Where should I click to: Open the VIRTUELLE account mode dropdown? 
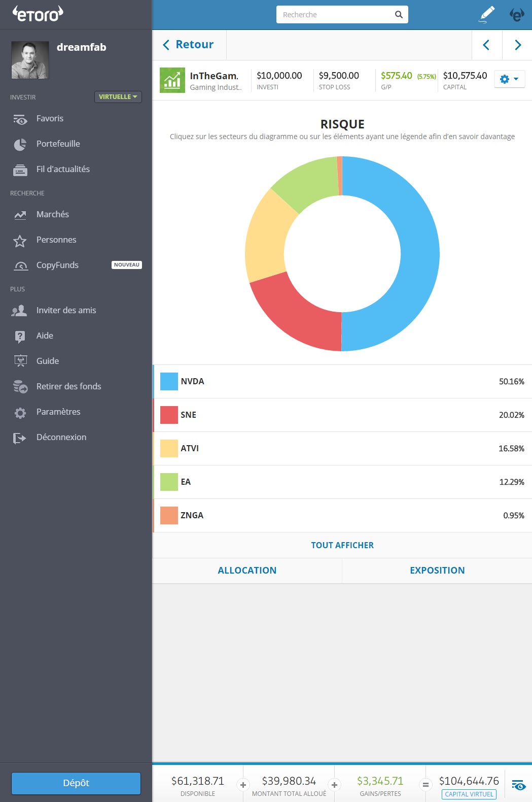tap(118, 97)
